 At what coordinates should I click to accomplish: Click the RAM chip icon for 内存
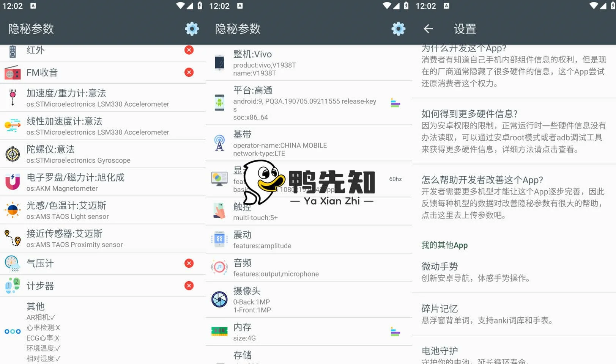[219, 331]
